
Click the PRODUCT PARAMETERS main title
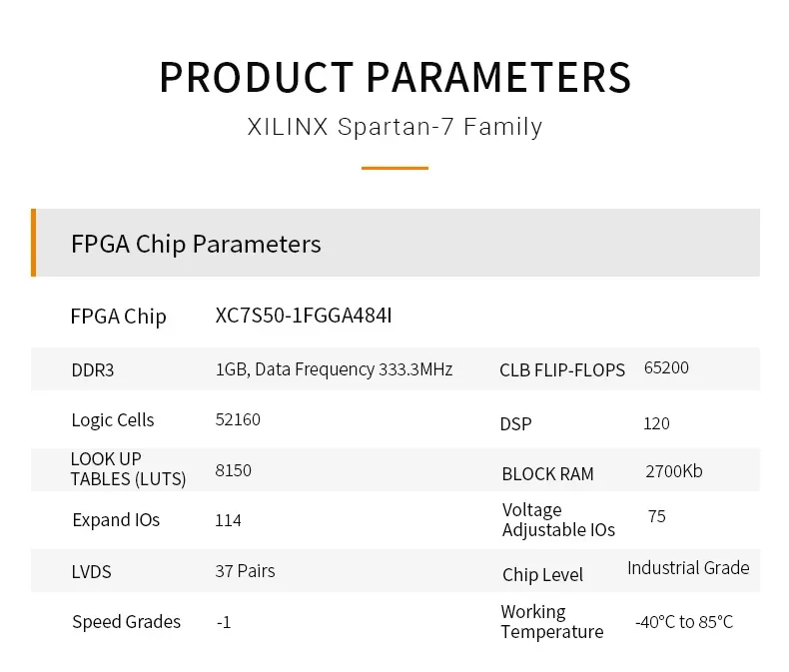coord(394,77)
